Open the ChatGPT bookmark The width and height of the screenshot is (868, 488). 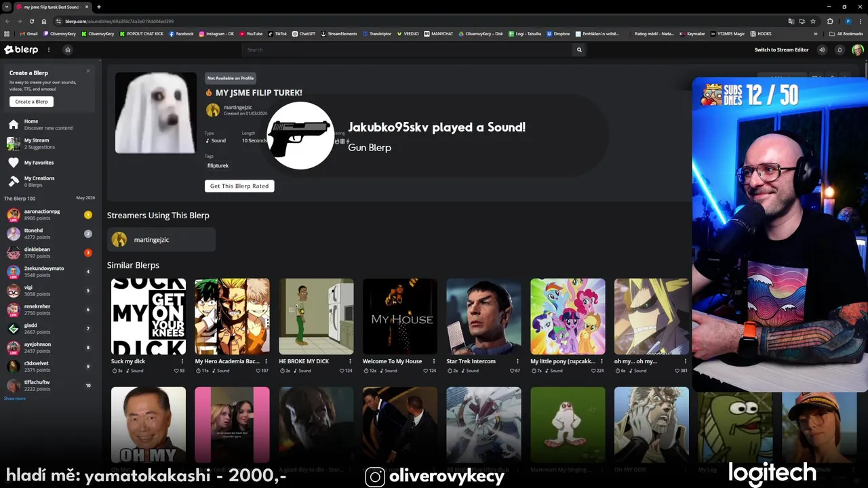pyautogui.click(x=304, y=33)
